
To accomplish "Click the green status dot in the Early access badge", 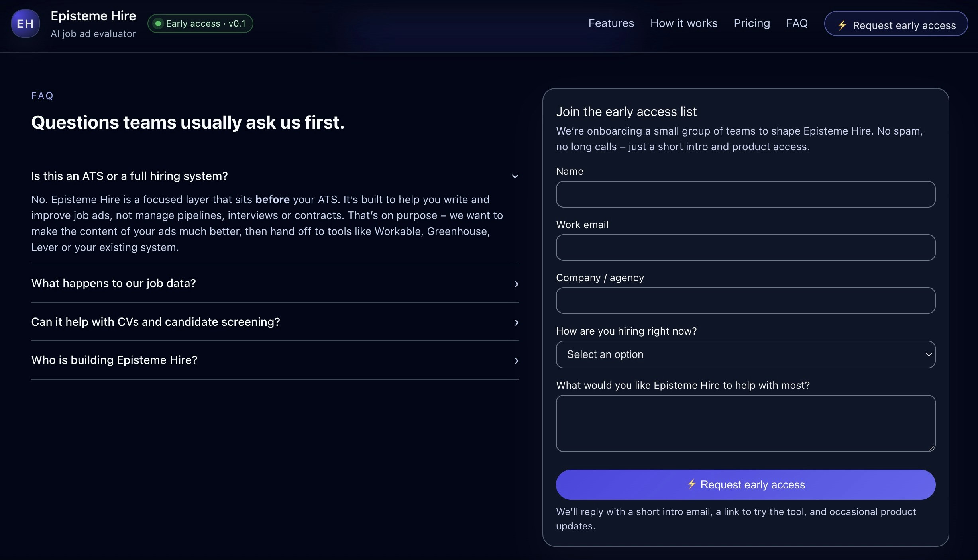I will coord(158,23).
